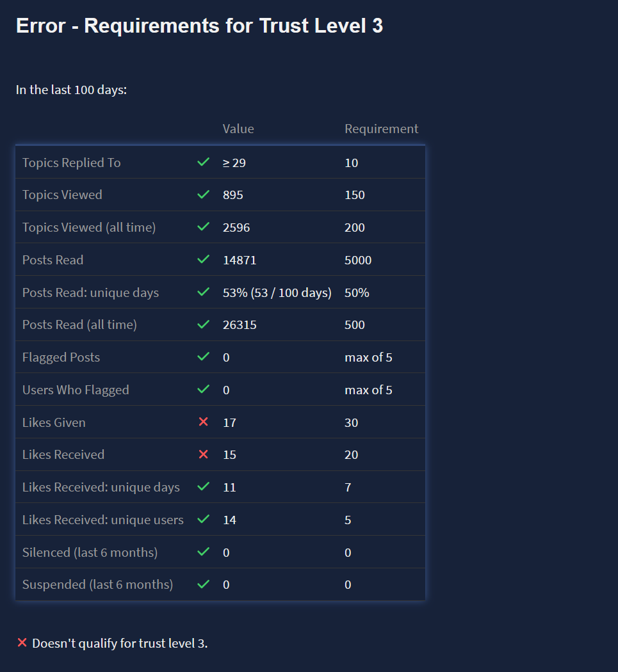Click the green checkmark beside Topics Replied To
The width and height of the screenshot is (618, 672).
point(203,163)
